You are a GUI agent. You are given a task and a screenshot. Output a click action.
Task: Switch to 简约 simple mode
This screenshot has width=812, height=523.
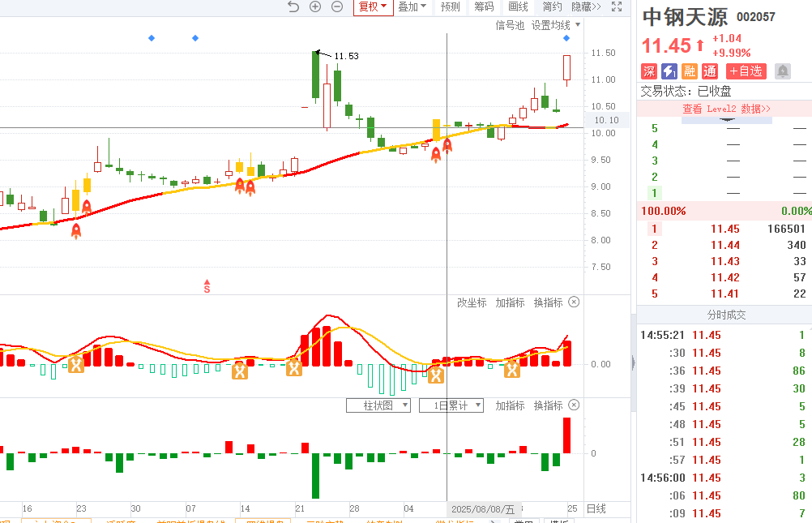coord(552,6)
